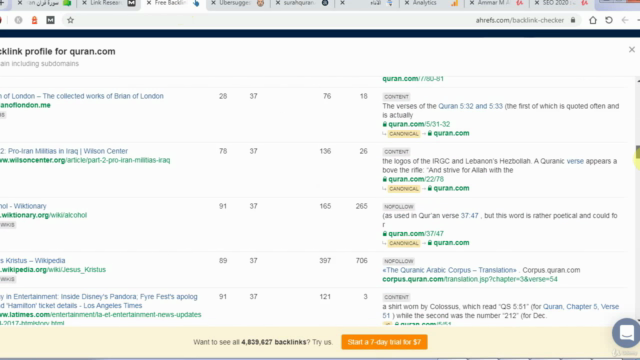640x360 pixels.
Task: Close the surahquran tab
Action: tap(278, 3)
